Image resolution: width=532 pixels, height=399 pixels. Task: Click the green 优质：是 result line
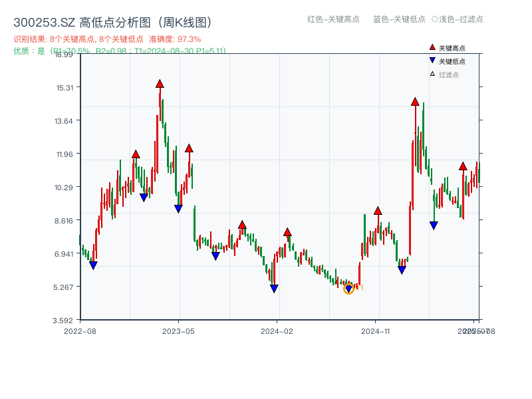click(x=120, y=51)
